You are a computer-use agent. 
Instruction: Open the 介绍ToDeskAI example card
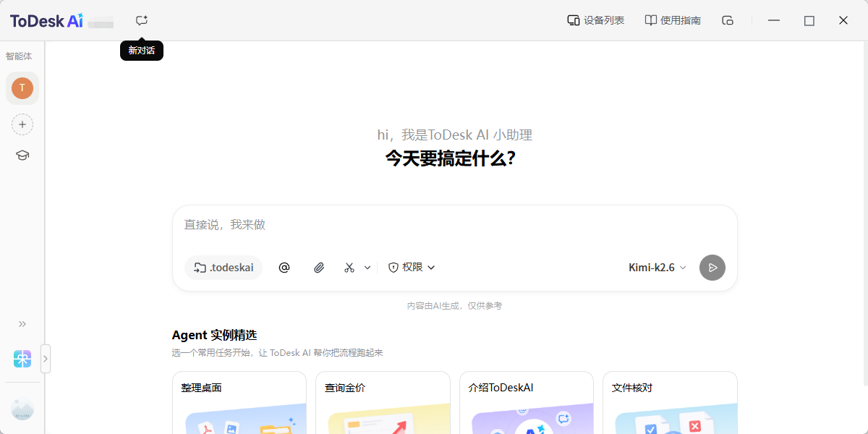(527, 403)
